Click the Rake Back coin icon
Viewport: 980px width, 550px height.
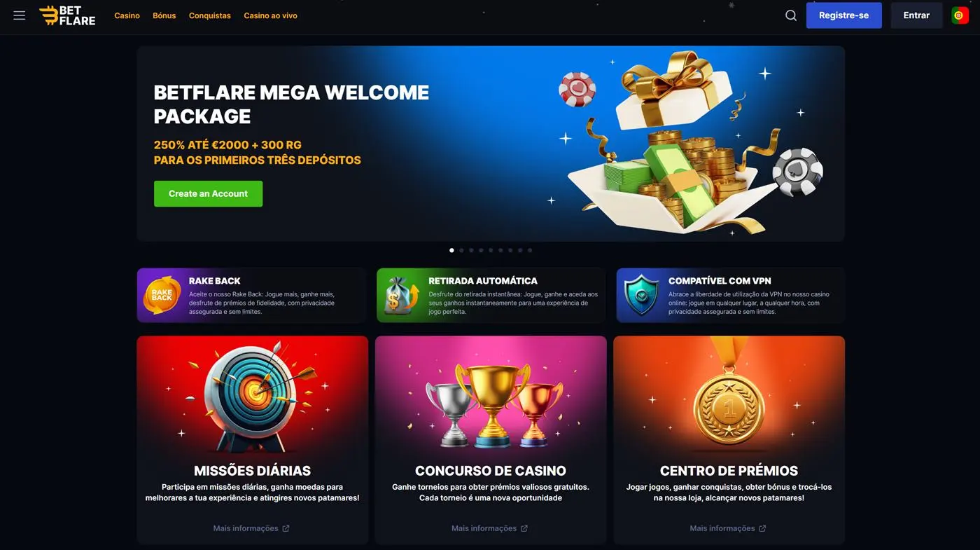(162, 295)
